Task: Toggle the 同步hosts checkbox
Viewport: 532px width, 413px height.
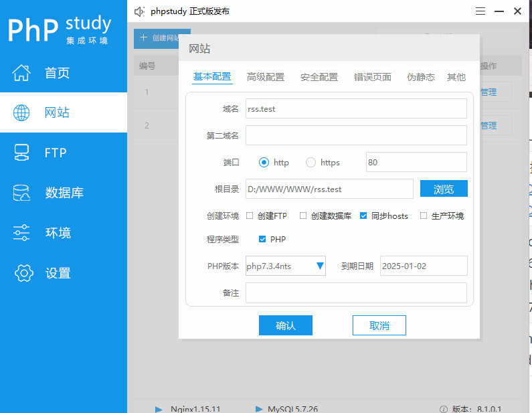Action: pos(363,216)
